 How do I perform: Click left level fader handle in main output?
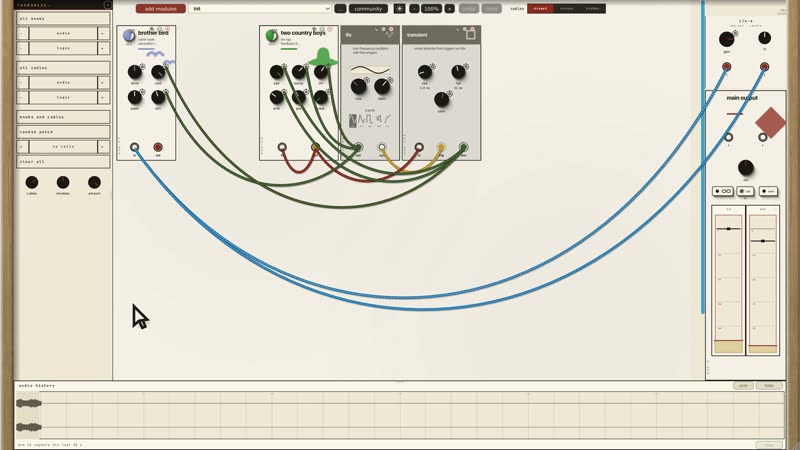[729, 229]
